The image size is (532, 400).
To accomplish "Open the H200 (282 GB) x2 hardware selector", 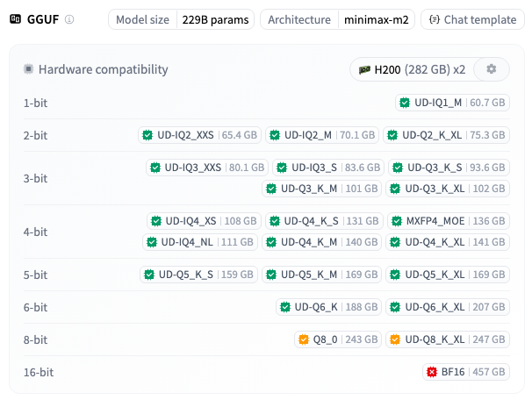I will (x=411, y=69).
